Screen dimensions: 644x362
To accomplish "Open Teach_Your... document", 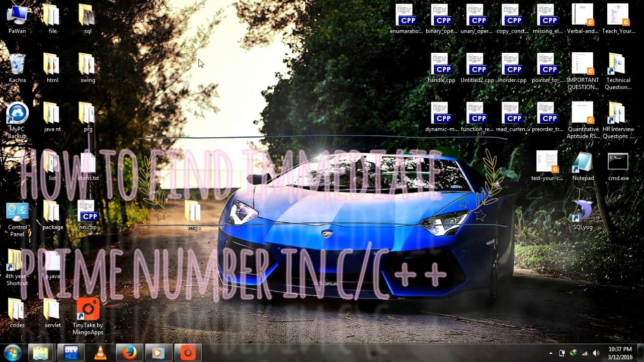I will [618, 19].
